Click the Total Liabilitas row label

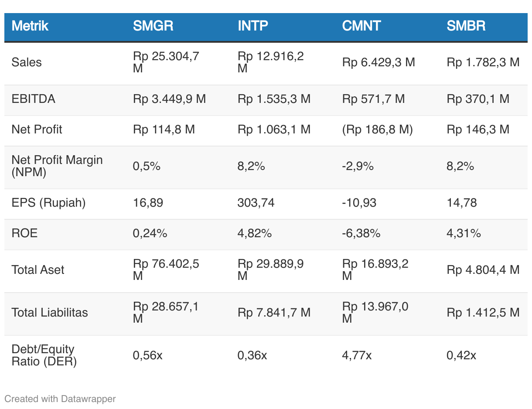coord(50,313)
